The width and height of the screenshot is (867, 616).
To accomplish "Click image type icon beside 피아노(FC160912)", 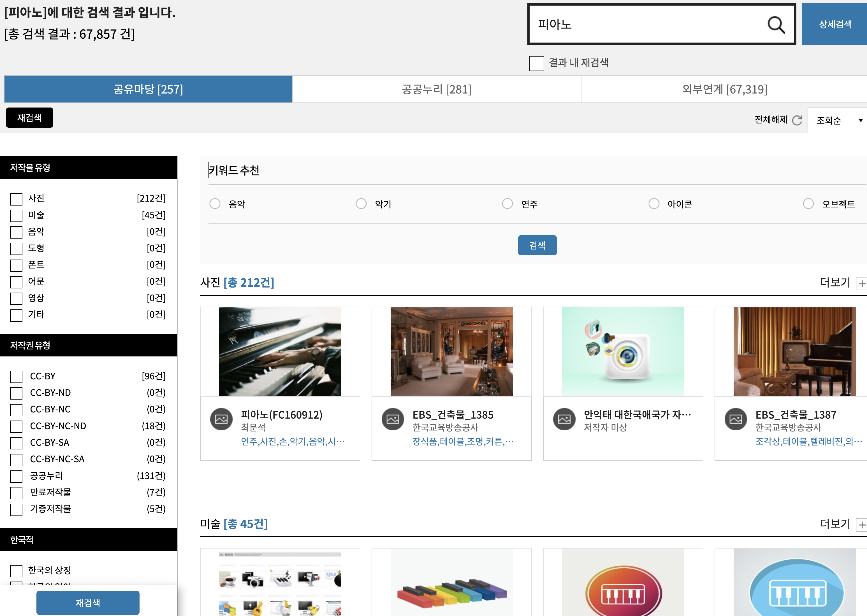I will coord(221,419).
